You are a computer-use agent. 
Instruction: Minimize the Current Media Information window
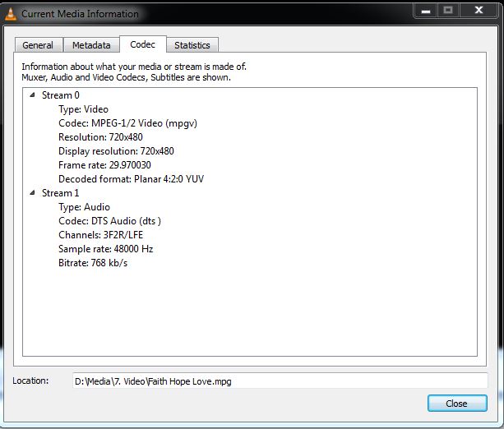(426, 11)
